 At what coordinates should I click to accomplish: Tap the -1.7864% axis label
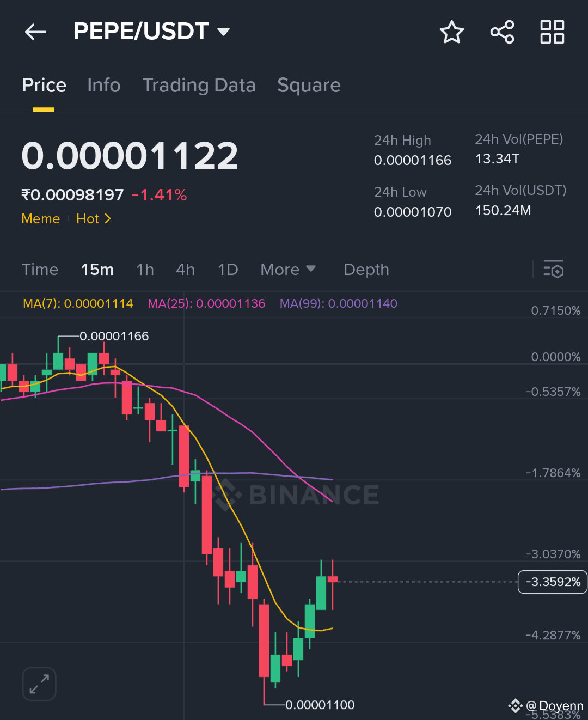click(x=553, y=473)
